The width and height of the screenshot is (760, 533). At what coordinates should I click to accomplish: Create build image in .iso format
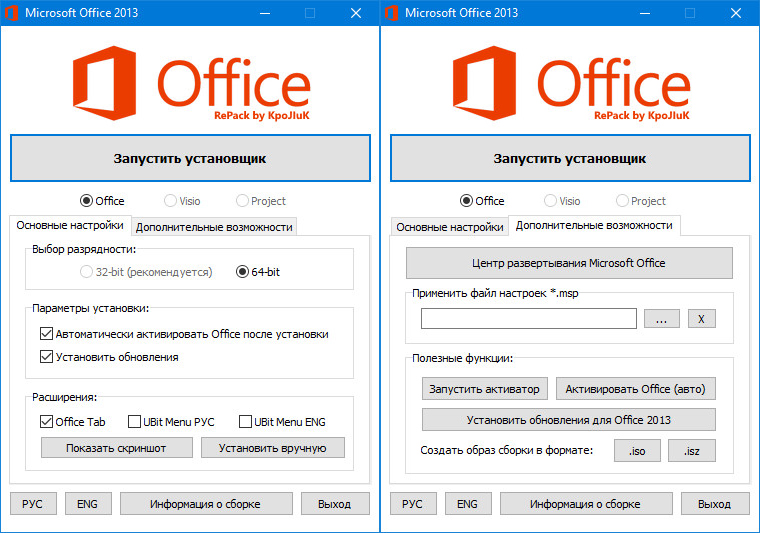(x=637, y=451)
